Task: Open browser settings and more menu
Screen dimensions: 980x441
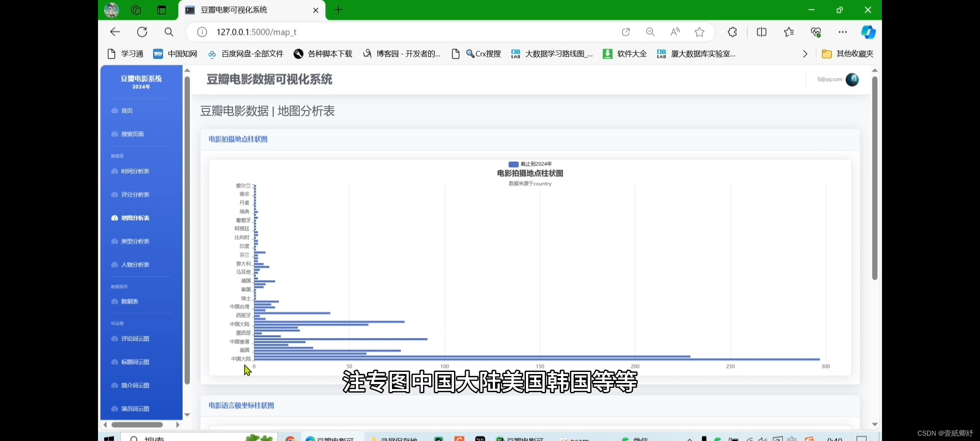Action: [843, 32]
